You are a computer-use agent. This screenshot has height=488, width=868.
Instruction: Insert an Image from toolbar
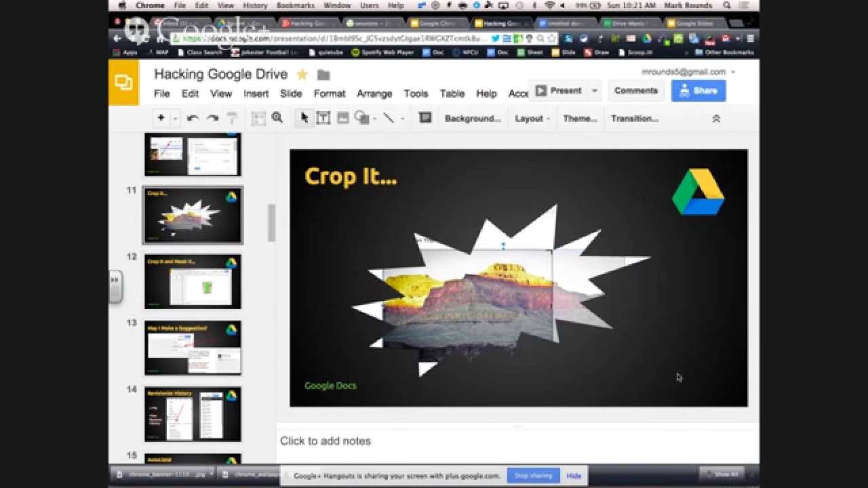tap(343, 118)
